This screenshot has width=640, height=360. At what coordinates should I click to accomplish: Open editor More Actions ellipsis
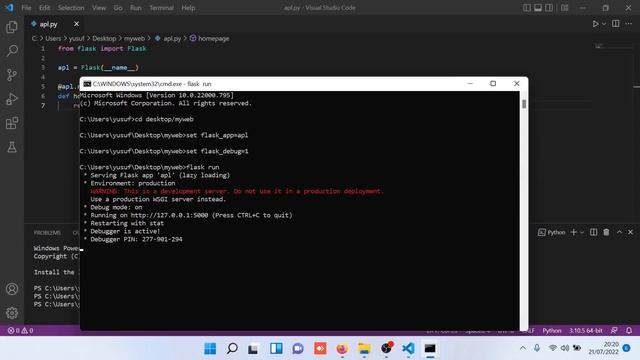pyautogui.click(x=629, y=24)
